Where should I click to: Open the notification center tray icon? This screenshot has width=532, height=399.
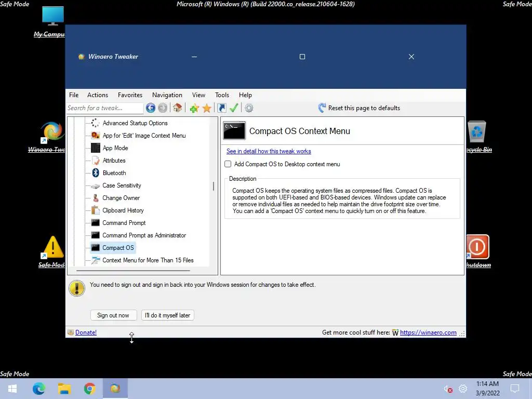[x=515, y=389]
